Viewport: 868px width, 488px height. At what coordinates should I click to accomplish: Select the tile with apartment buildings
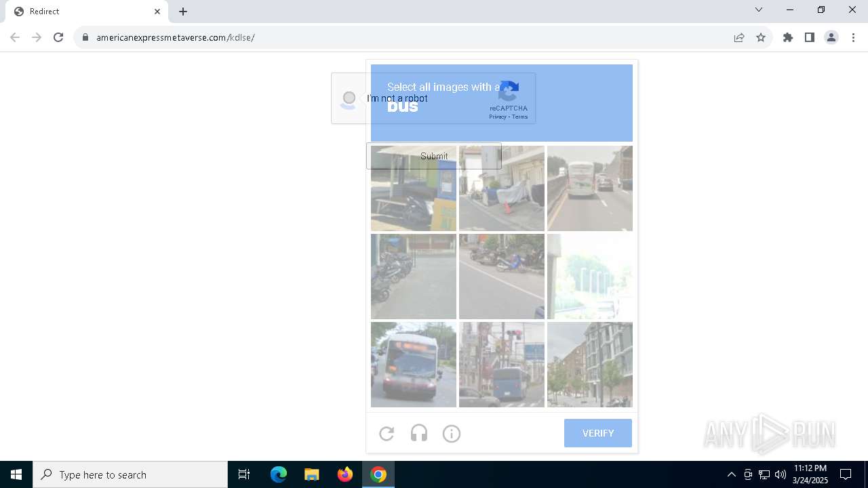[590, 365]
